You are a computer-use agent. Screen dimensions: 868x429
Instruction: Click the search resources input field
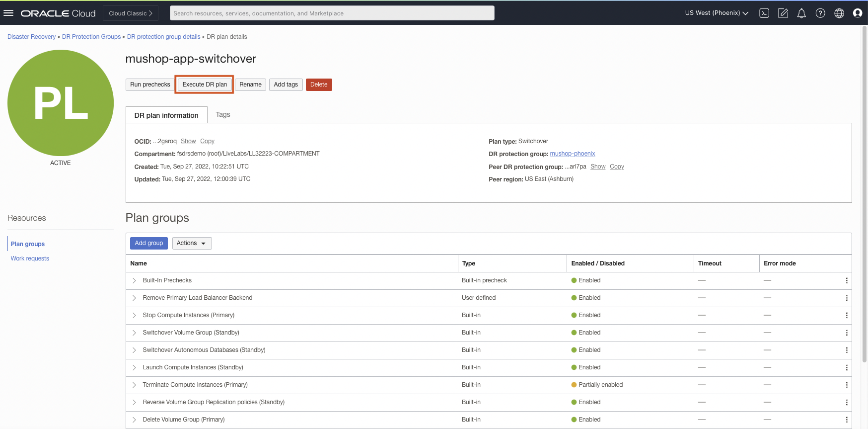point(332,13)
